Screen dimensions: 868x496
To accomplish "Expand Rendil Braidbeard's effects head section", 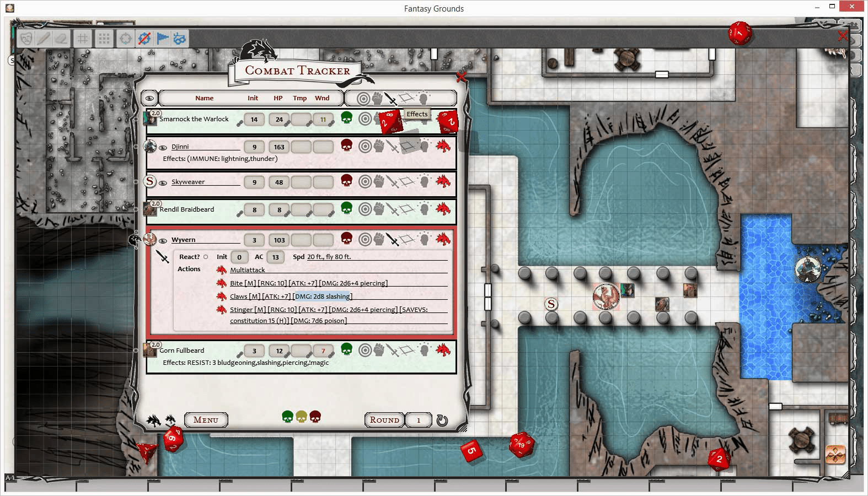I will coord(424,209).
